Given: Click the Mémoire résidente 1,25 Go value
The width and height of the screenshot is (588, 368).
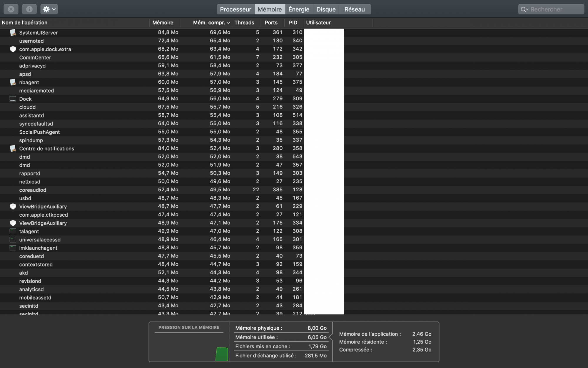Looking at the screenshot, I should click(x=422, y=342).
